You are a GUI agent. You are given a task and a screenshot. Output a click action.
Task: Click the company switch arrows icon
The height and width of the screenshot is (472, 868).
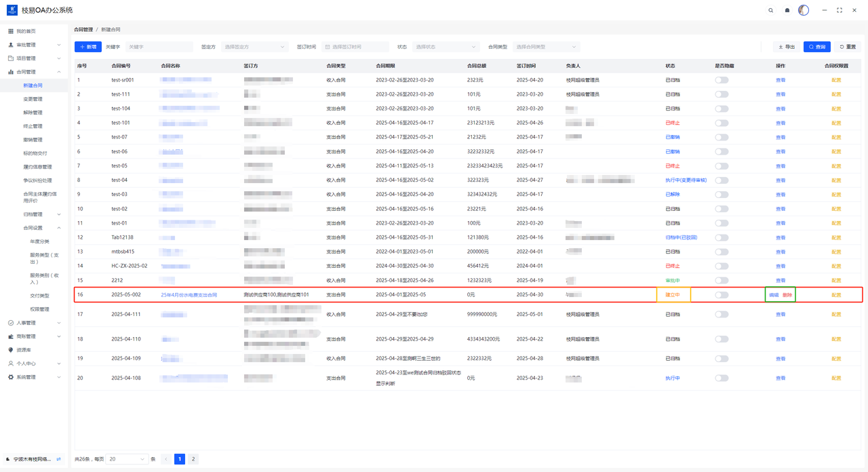[x=58, y=459]
